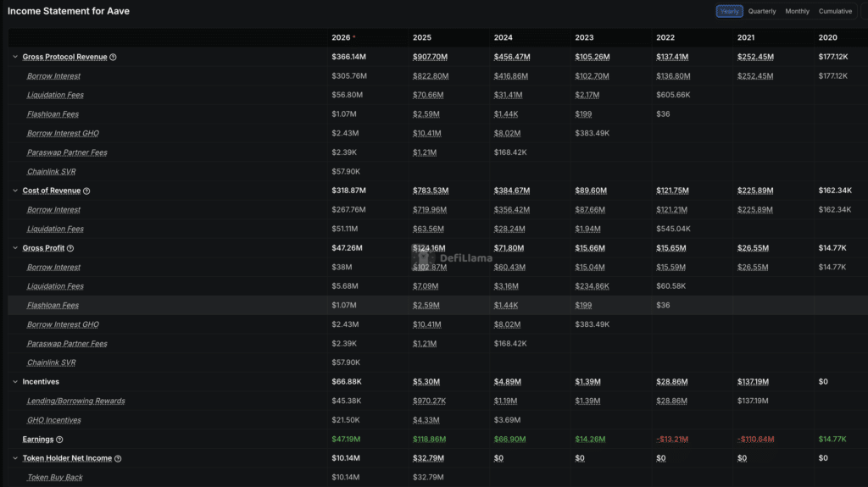868x487 pixels.
Task: Click the $118.86M Earnings value for 2025
Action: (x=429, y=440)
